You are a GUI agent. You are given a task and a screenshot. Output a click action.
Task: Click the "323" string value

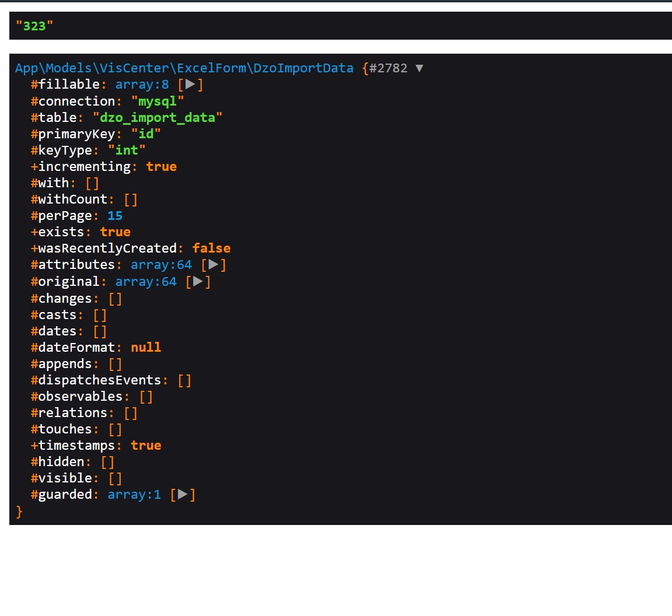[x=34, y=26]
